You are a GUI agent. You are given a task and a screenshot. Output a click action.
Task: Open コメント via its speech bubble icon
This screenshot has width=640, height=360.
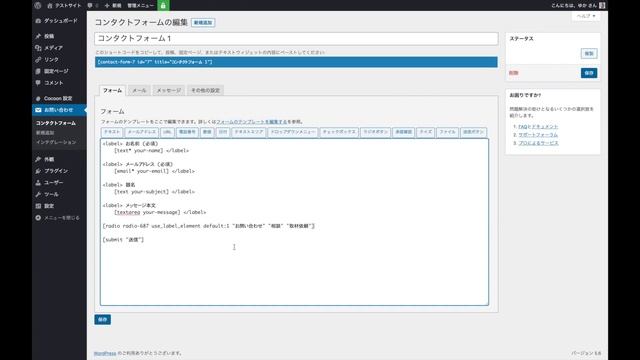point(38,83)
